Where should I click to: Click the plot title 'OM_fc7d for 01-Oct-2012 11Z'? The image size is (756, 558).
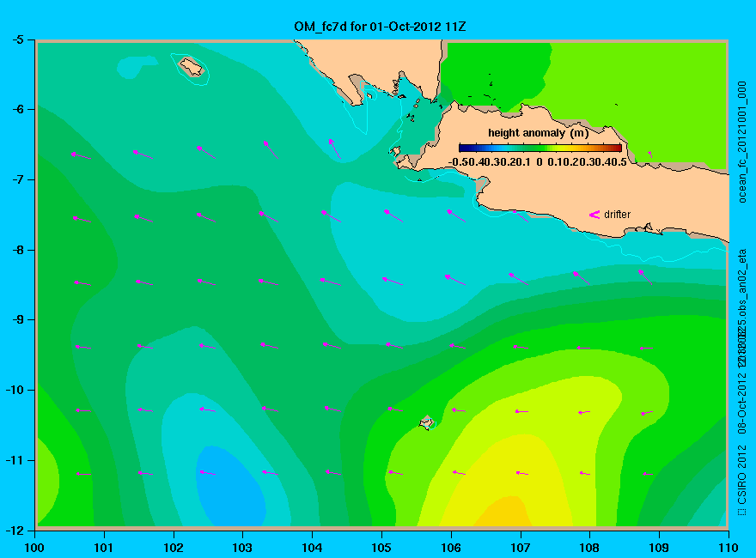(x=380, y=27)
